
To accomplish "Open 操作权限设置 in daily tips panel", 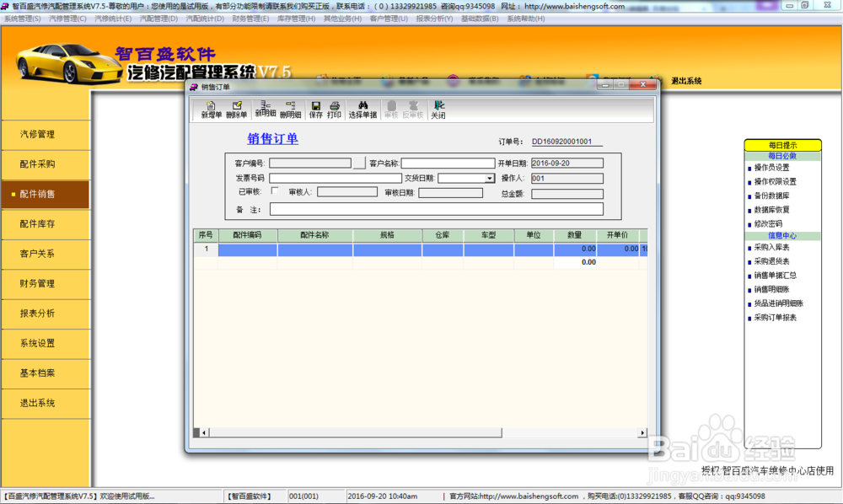I will [775, 181].
